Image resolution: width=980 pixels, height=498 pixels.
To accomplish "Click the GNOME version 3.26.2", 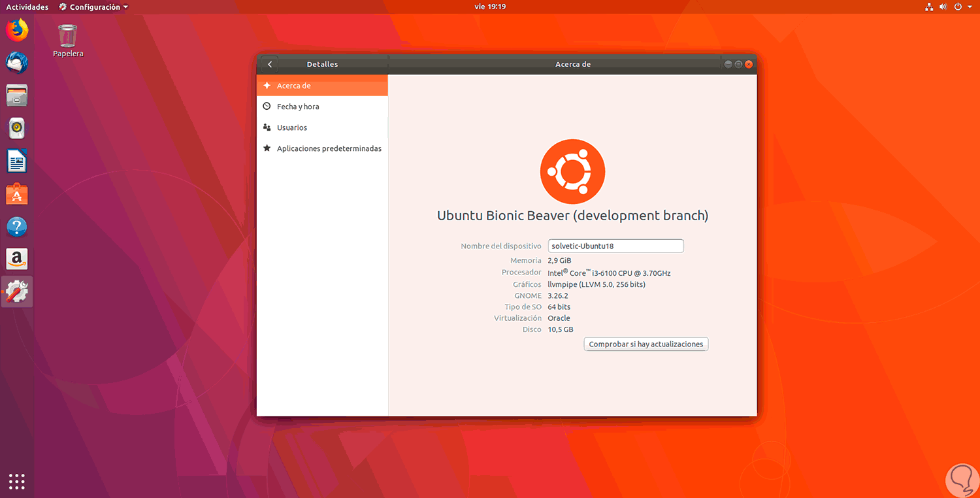I will click(558, 295).
